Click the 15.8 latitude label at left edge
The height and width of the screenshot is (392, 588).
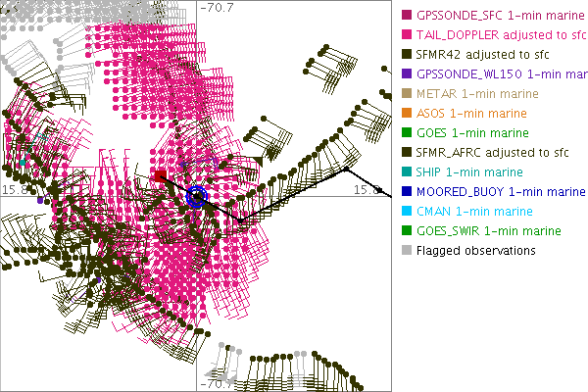pos(12,189)
